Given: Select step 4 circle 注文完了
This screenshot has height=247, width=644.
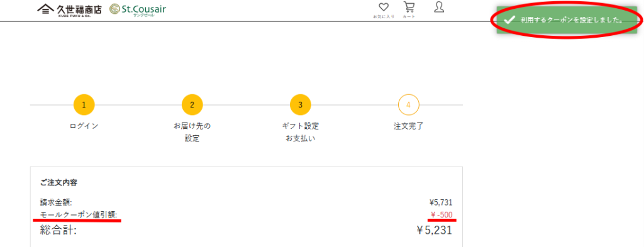Looking at the screenshot, I should tap(408, 104).
